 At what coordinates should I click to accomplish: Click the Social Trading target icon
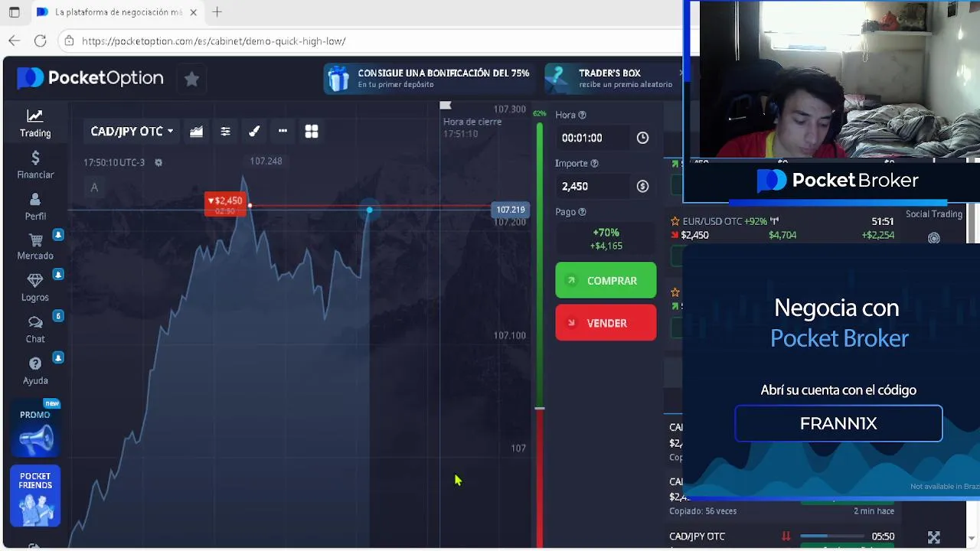[933, 238]
